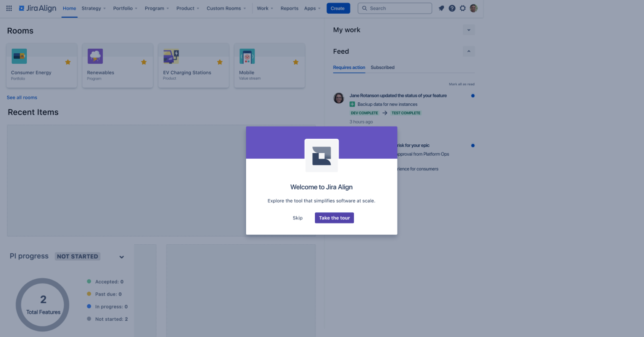Open Backup data for new instances feature
This screenshot has height=337, width=644.
coord(387,104)
